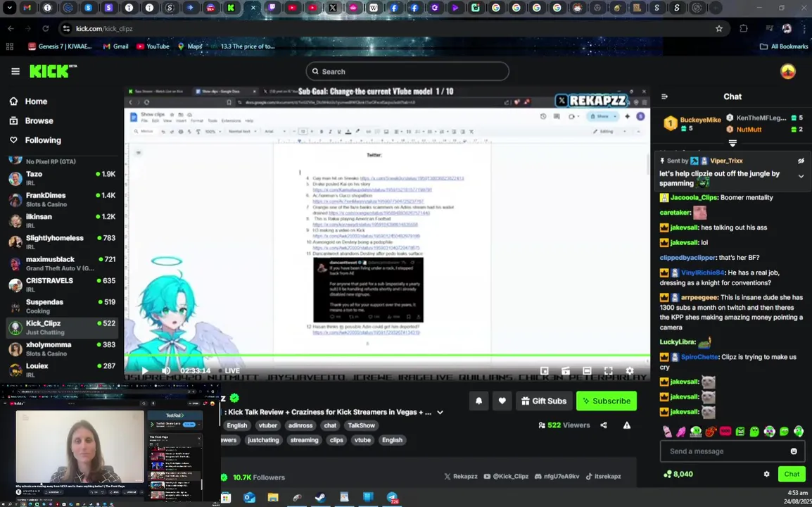
Task: Expand the gifter leaderboard under BuckeyeMike
Action: tap(732, 143)
